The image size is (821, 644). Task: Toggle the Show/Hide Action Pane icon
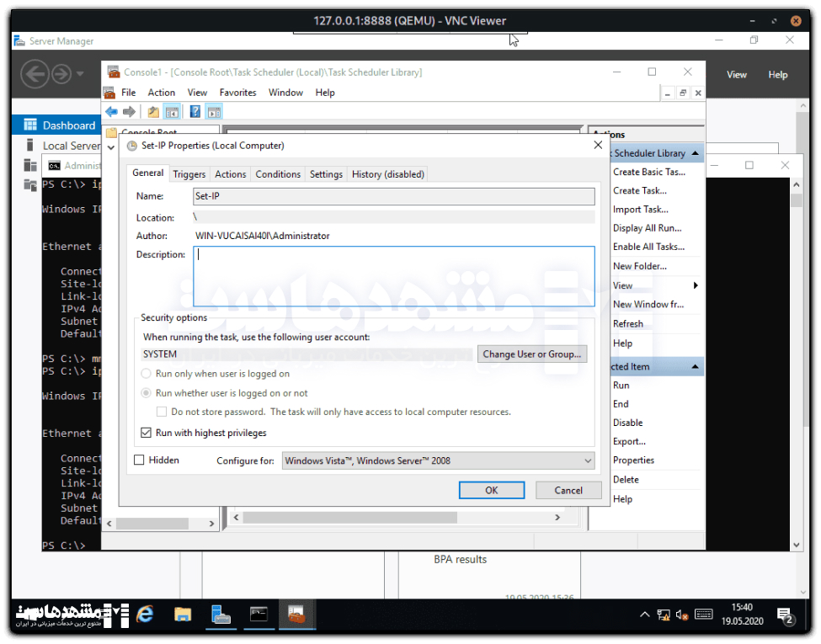tap(214, 112)
